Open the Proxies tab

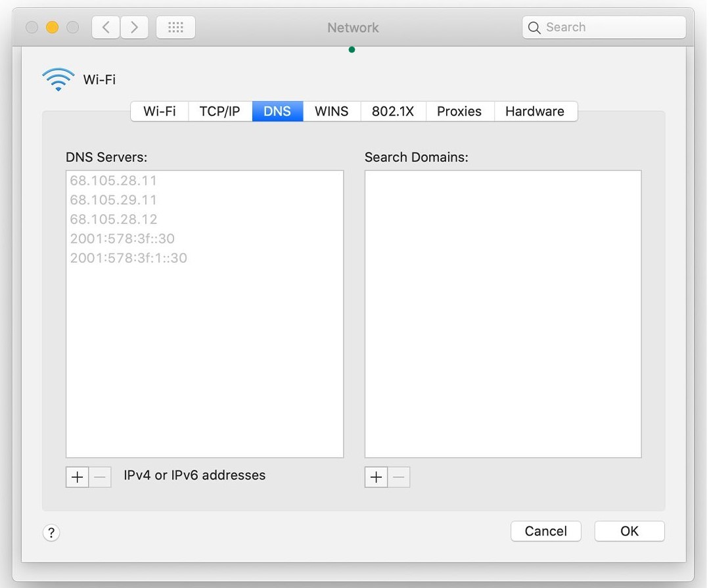tap(459, 111)
